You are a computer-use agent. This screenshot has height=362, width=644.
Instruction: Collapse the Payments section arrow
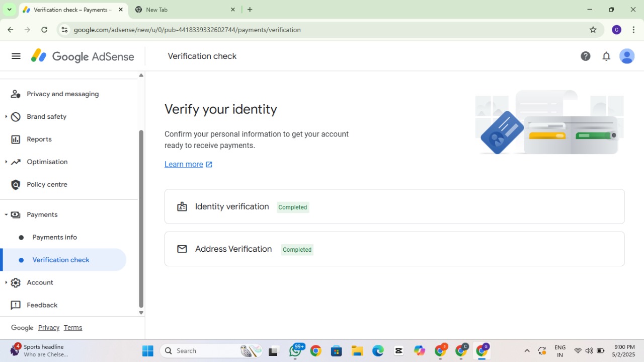(x=6, y=215)
